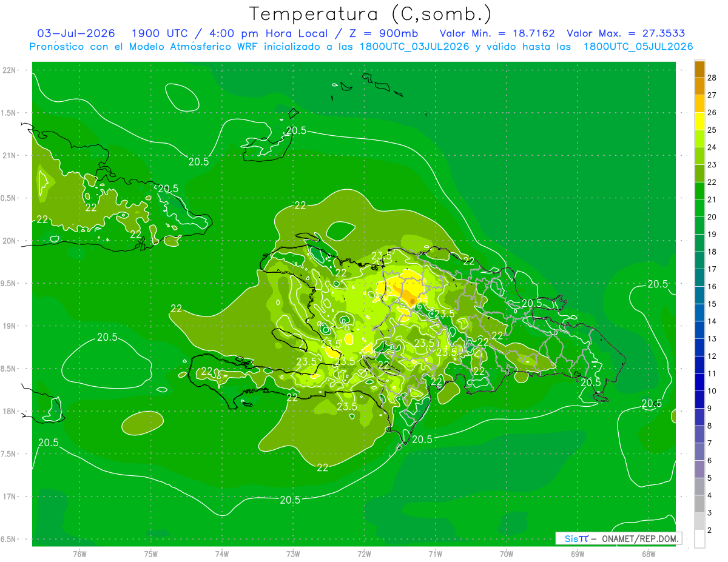Click the legend swatch between 27 and 28
Screen dimensions: 728x562
click(699, 87)
